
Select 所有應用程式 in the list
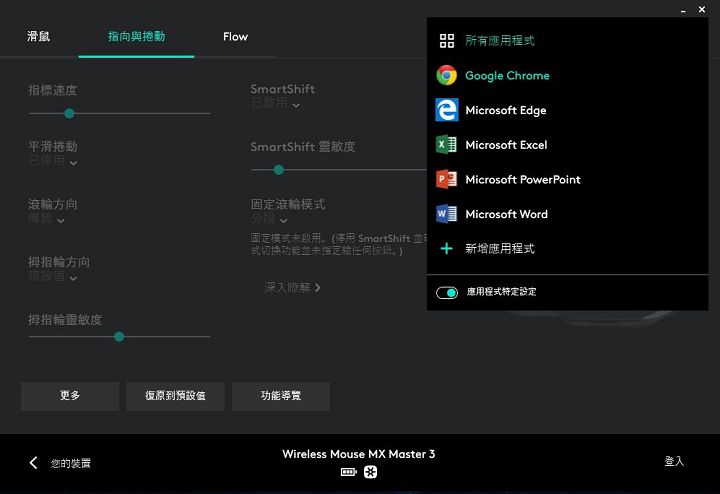click(500, 41)
